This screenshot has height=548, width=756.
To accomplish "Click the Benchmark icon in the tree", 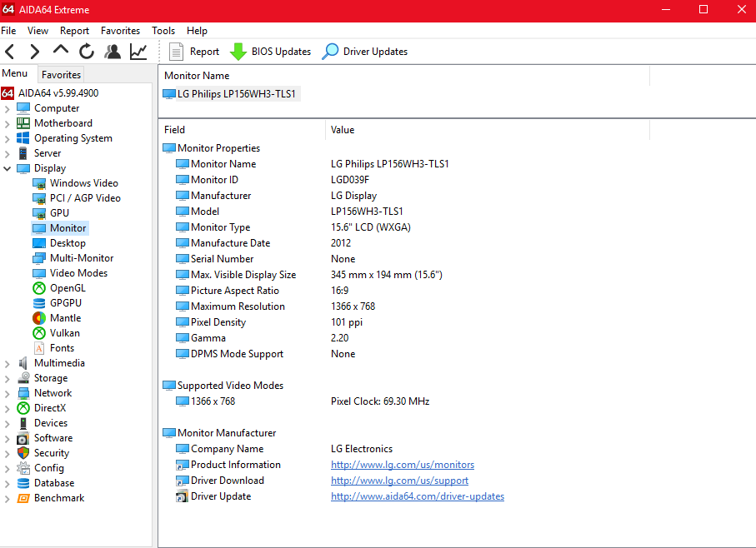I will tap(23, 498).
